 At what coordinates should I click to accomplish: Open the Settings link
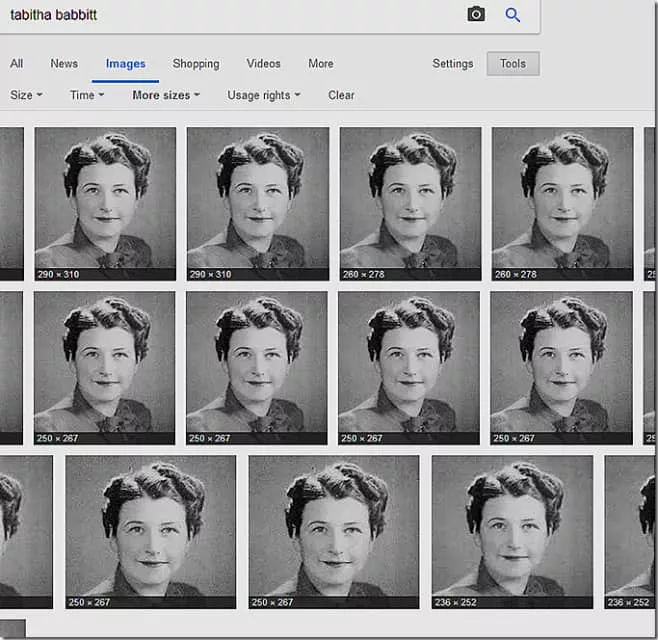coord(453,64)
